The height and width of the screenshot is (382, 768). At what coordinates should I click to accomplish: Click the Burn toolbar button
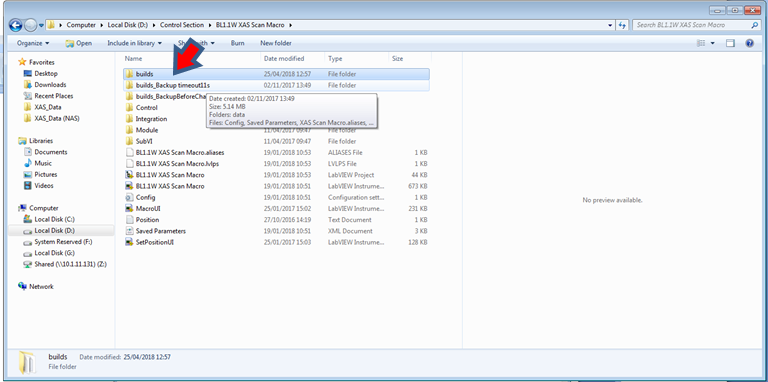click(238, 43)
